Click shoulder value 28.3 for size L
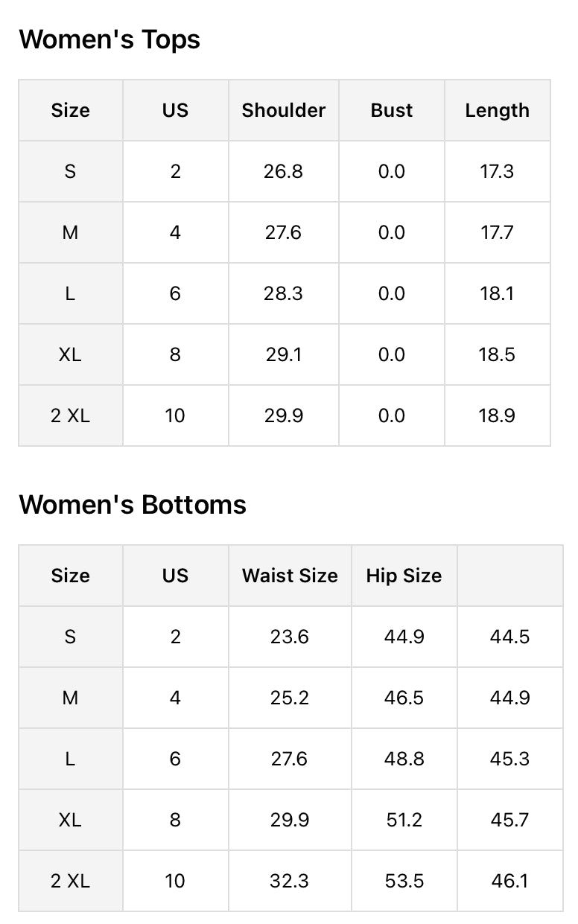578x924 pixels. point(283,293)
